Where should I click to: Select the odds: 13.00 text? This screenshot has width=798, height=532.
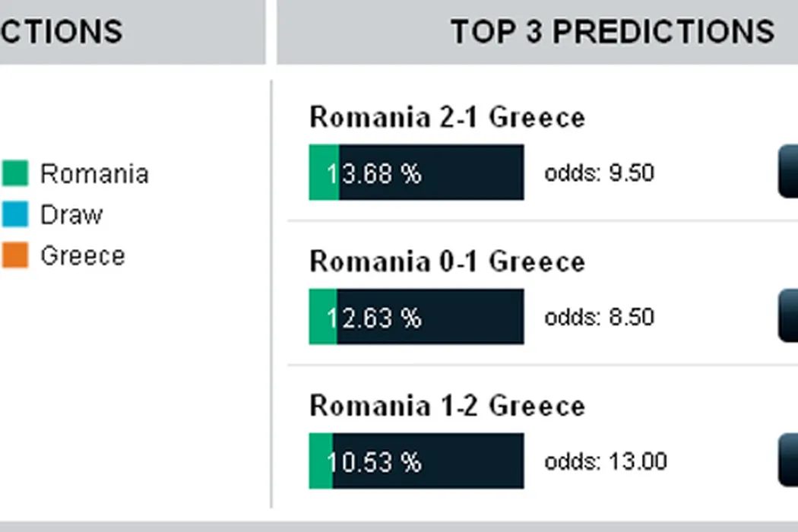point(606,461)
